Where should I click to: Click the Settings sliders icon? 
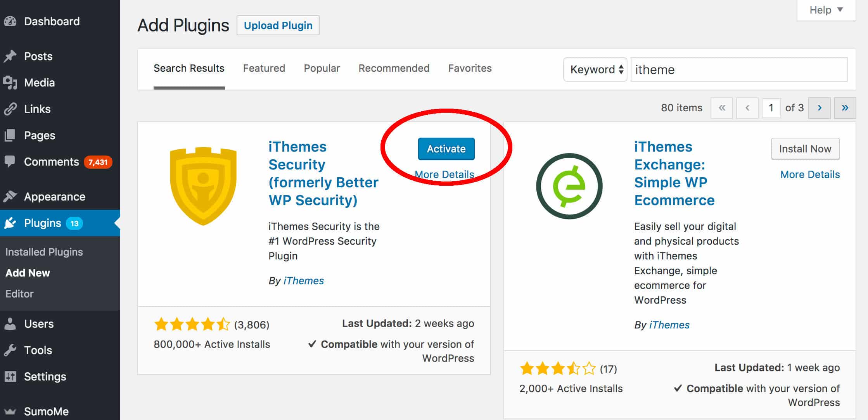[10, 377]
